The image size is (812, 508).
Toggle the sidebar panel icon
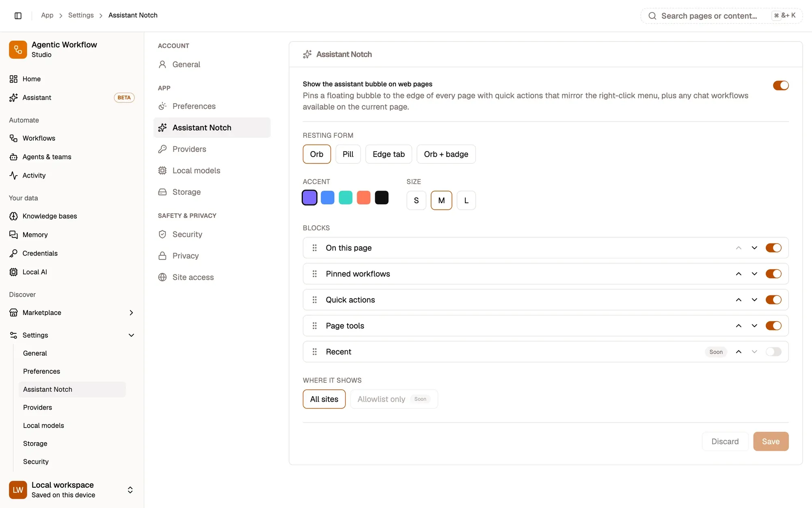click(x=18, y=15)
